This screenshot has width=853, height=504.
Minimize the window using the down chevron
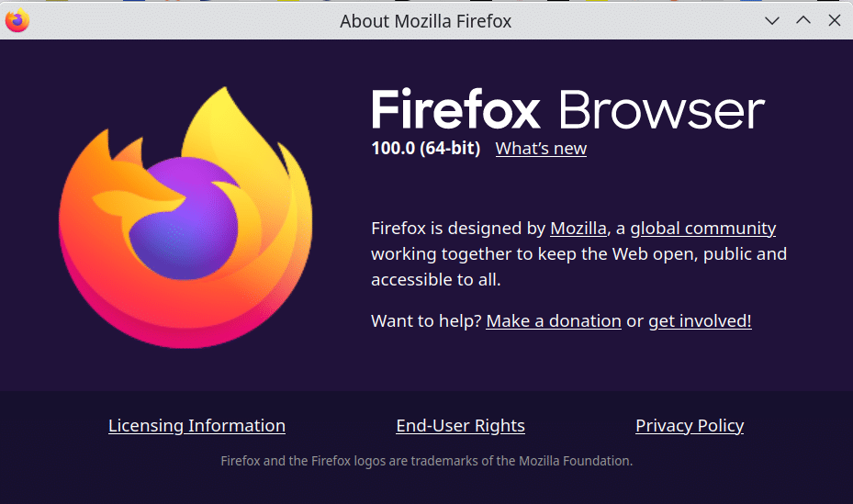(x=772, y=21)
